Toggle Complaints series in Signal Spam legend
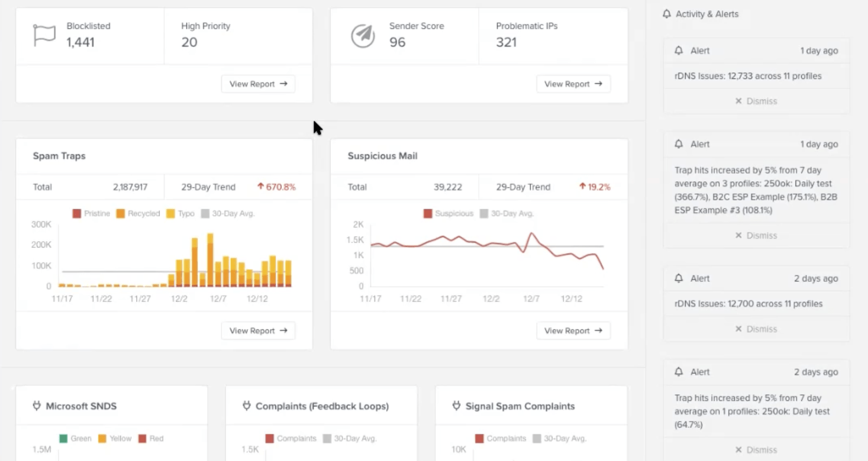This screenshot has width=868, height=461. (x=501, y=438)
